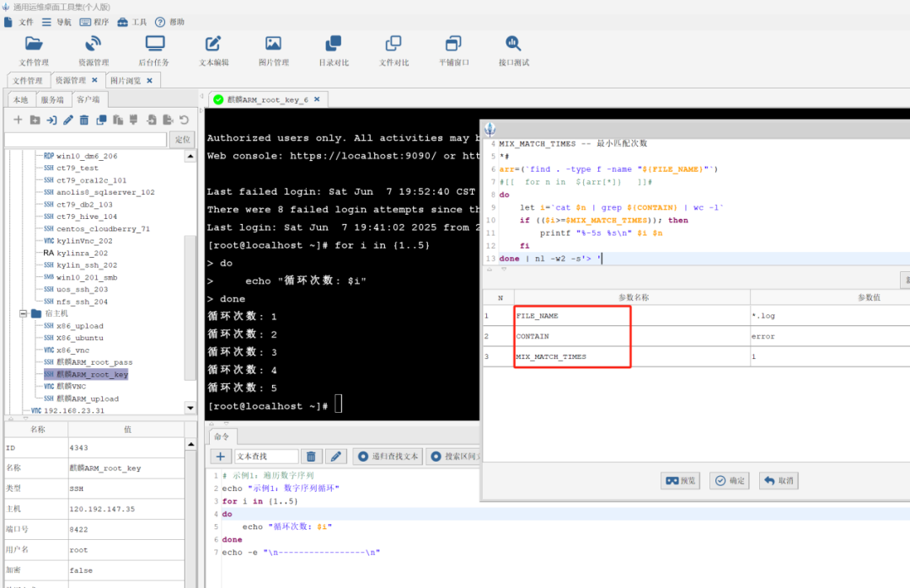Click the green status icon on terminal tab
Image resolution: width=910 pixels, height=588 pixels.
218,99
